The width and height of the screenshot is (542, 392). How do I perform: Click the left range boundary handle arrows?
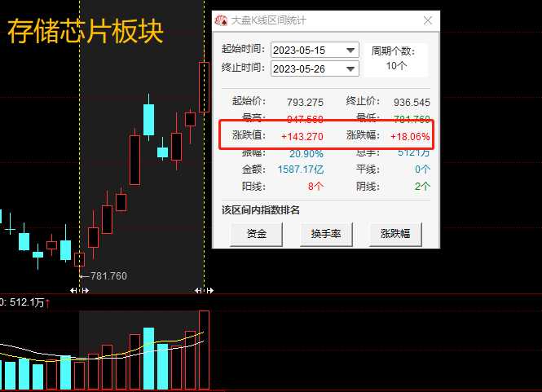point(80,290)
